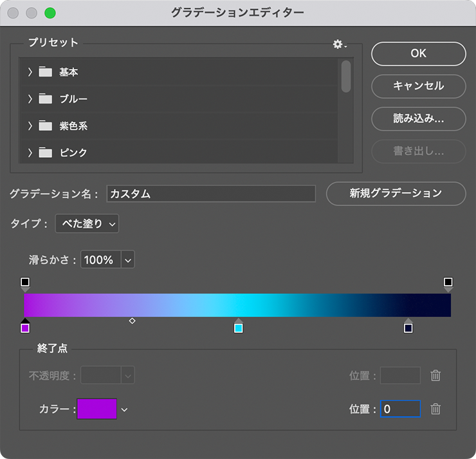The height and width of the screenshot is (459, 476).
Task: Select the left opacity stop above gradient
Action: pos(25,283)
